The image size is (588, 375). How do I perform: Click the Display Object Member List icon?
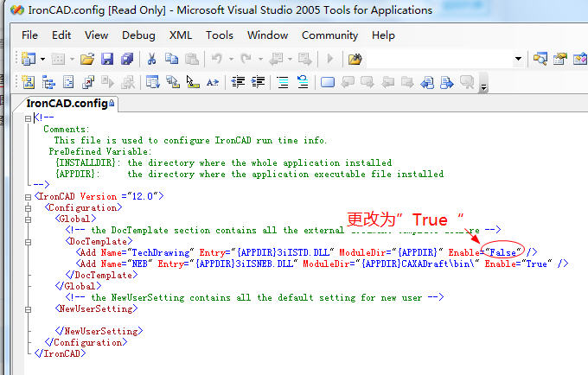pos(153,82)
